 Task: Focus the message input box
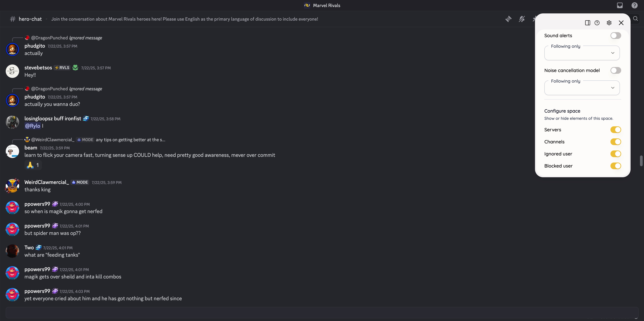click(322, 312)
